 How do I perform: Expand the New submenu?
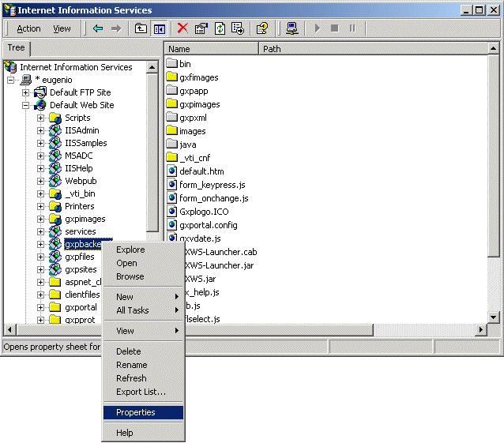143,297
